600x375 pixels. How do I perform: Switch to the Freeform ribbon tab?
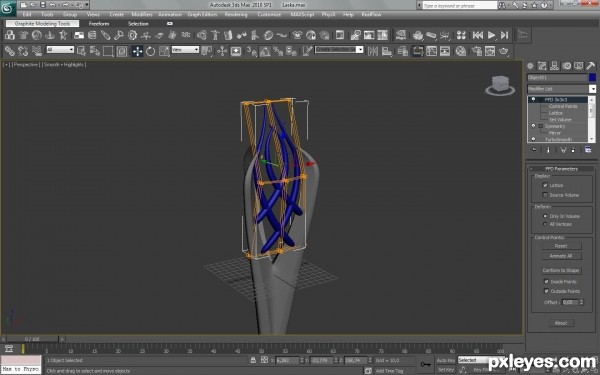(99, 24)
